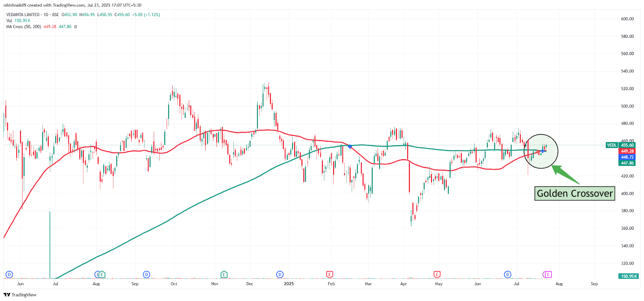This screenshot has height=301, width=644.
Task: Click the O452.90 open value
Action: point(69,14)
